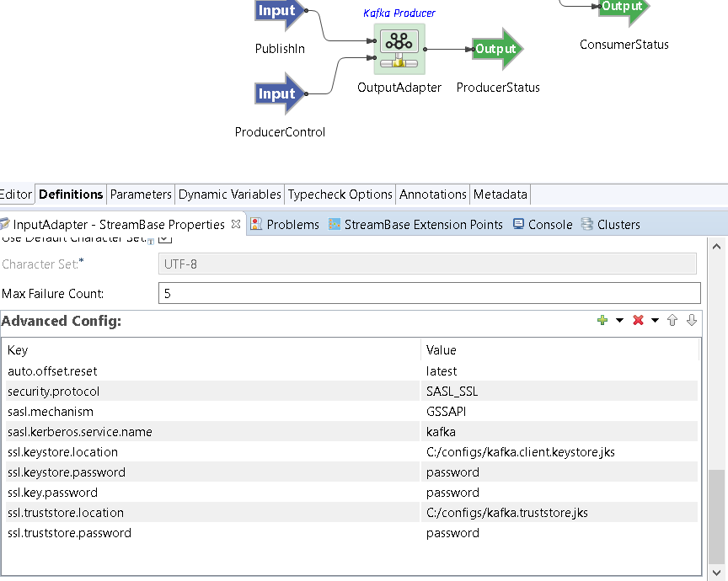Close the InputAdapter StreamBase Properties tab
728x581 pixels.
[x=236, y=224]
